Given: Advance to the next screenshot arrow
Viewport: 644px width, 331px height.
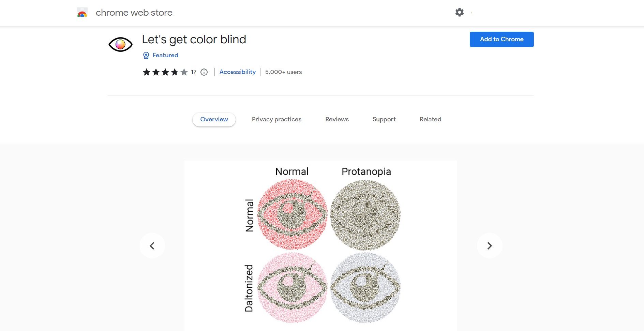Looking at the screenshot, I should click(489, 245).
